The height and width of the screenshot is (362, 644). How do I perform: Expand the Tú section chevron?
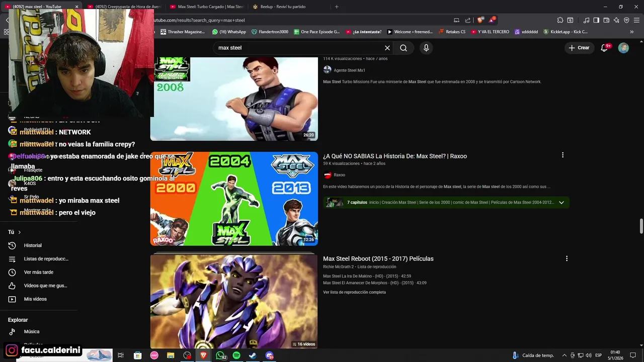20,232
